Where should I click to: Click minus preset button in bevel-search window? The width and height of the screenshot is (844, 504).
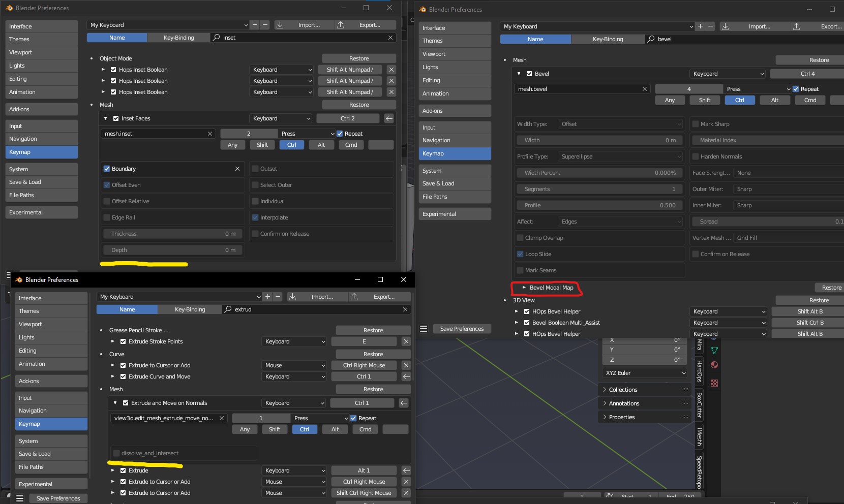710,26
